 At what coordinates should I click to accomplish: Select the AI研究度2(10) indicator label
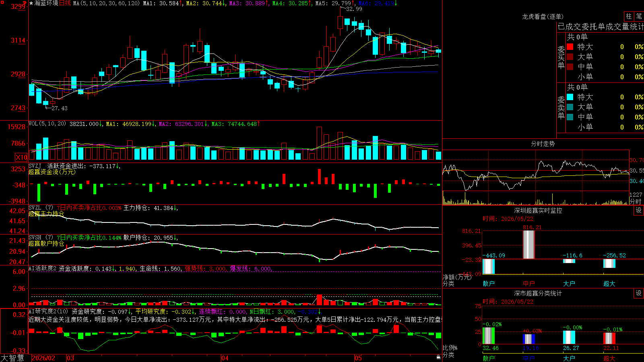coord(48,311)
